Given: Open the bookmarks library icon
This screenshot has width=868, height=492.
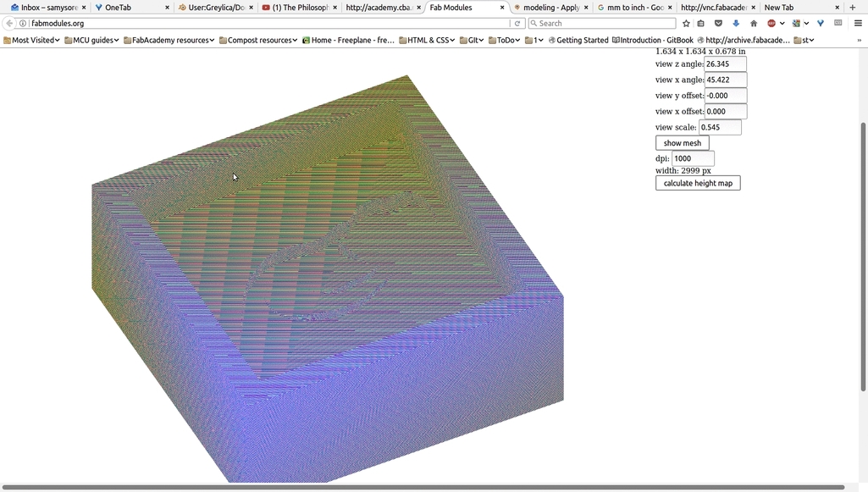Looking at the screenshot, I should tap(701, 23).
